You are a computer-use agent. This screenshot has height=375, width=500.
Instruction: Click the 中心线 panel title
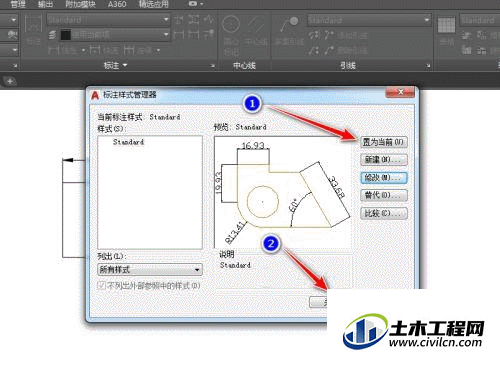pyautogui.click(x=244, y=65)
